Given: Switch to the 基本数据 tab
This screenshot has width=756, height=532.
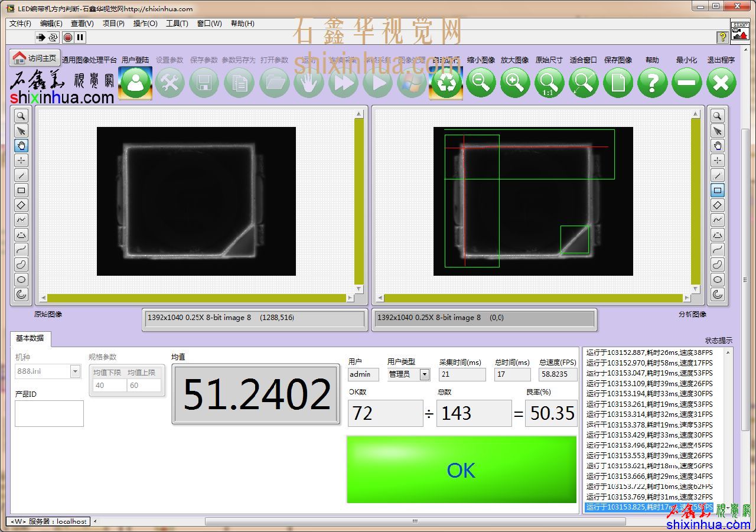Looking at the screenshot, I should pyautogui.click(x=30, y=338).
